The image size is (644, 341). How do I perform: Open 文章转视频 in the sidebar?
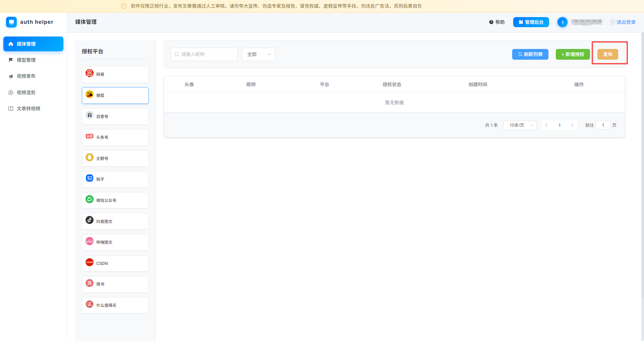pos(33,109)
